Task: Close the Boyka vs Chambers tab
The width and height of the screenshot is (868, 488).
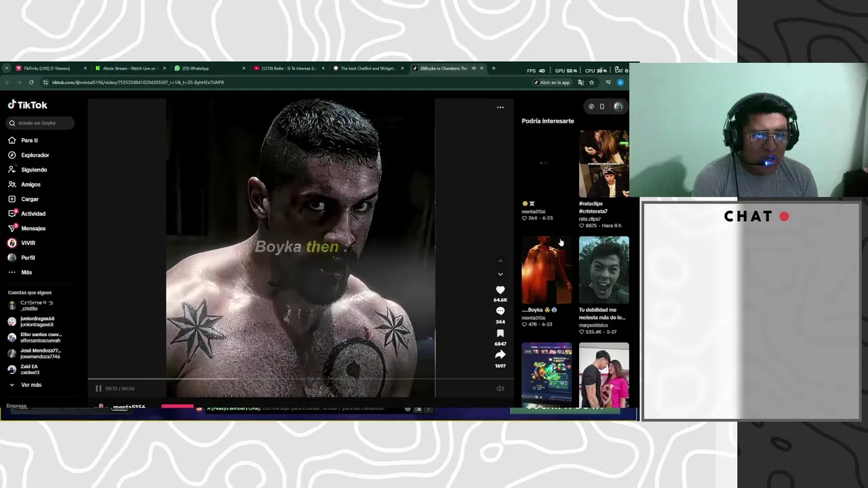Action: pos(482,68)
